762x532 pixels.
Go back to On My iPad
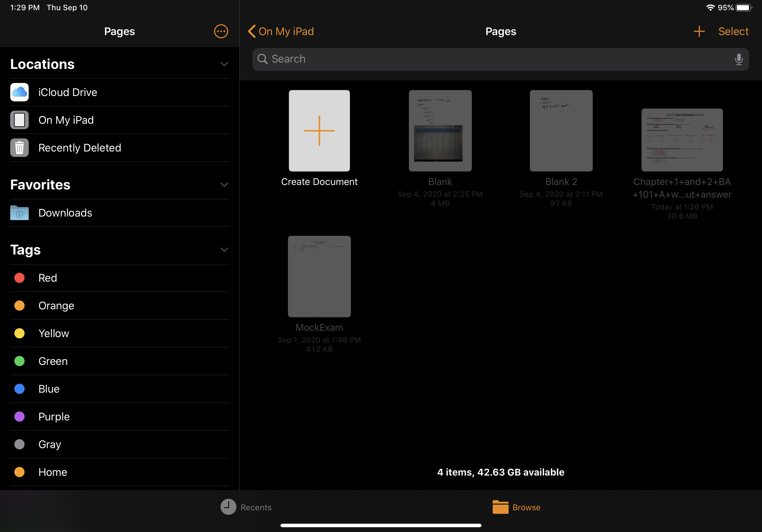(281, 31)
